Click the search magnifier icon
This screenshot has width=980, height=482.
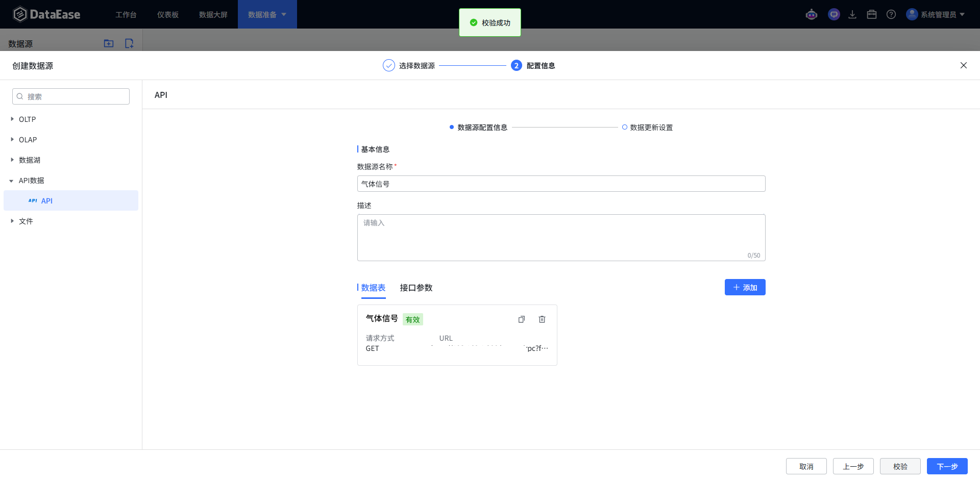pyautogui.click(x=20, y=96)
